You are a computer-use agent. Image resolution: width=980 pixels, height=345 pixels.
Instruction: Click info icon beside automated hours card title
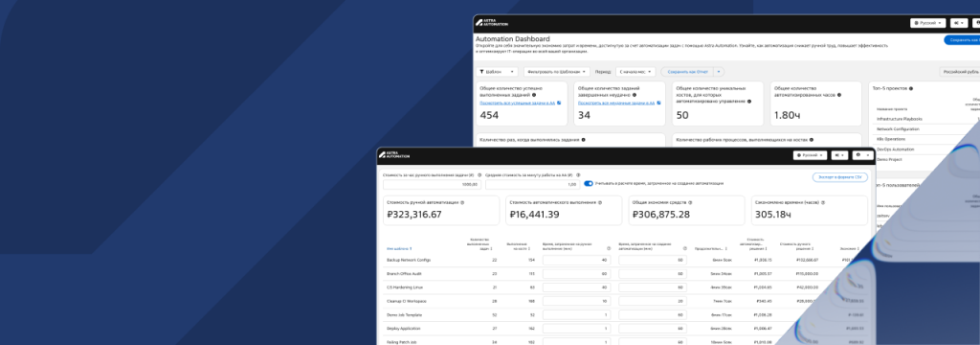tap(838, 95)
